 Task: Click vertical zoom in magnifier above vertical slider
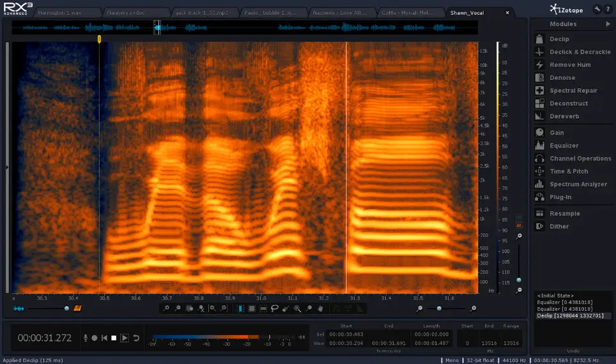(x=519, y=236)
